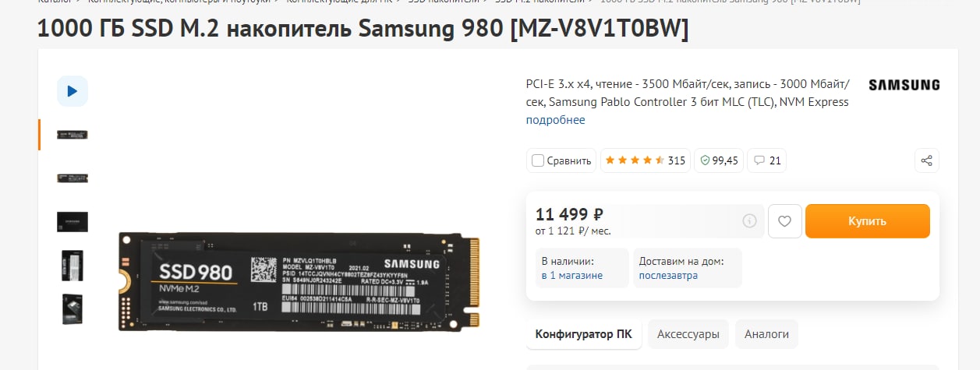The image size is (980, 370).
Task: Select the first SSD thumbnail image
Action: pyautogui.click(x=73, y=135)
